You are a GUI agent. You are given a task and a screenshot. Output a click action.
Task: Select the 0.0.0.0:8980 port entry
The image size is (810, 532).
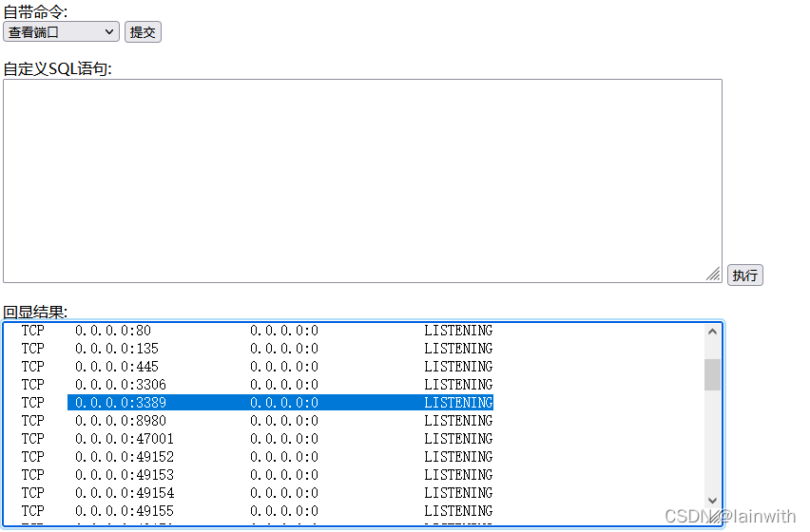click(x=121, y=421)
